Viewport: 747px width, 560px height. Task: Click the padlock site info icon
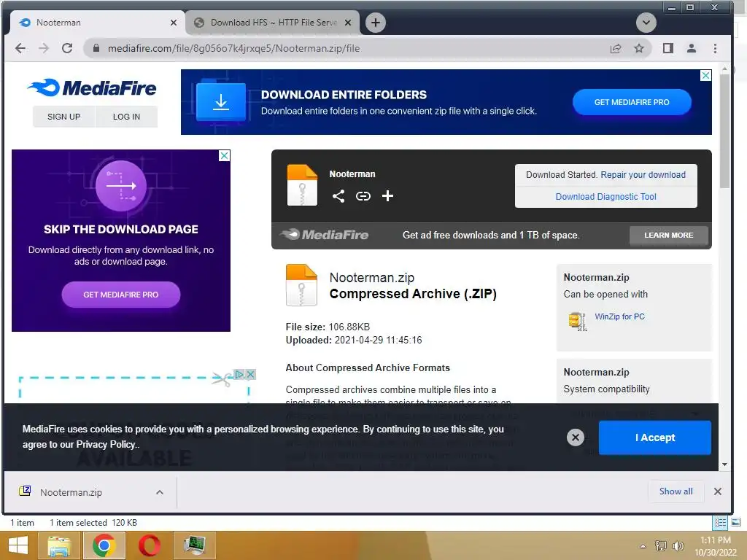[x=96, y=48]
